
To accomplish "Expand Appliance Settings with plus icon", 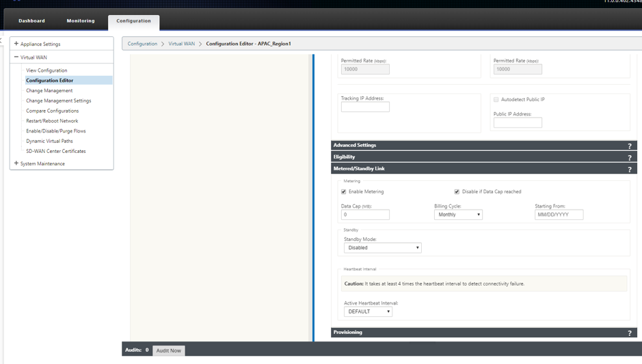I will click(16, 43).
